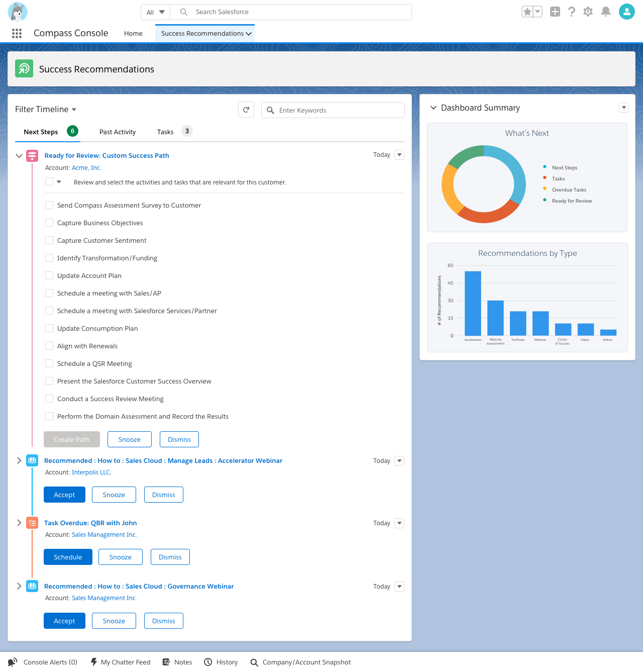The image size is (643, 672).
Task: Expand the Task Overdue QBR with John item
Action: (19, 523)
